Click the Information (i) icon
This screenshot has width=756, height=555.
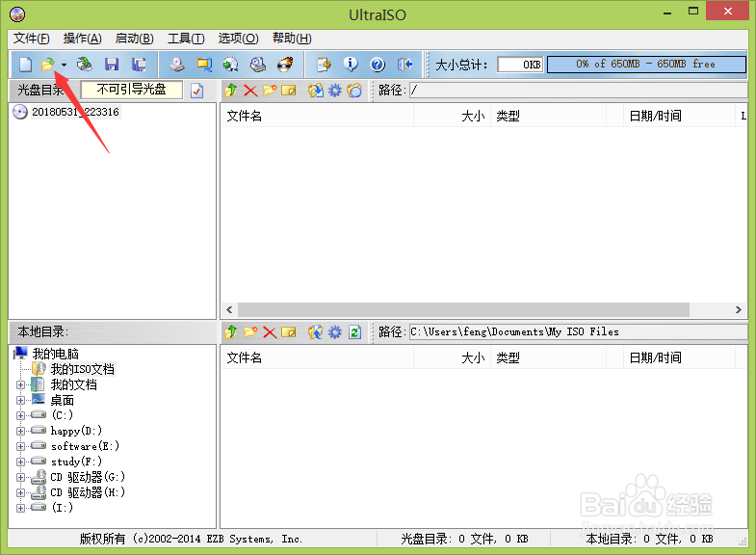(x=351, y=65)
